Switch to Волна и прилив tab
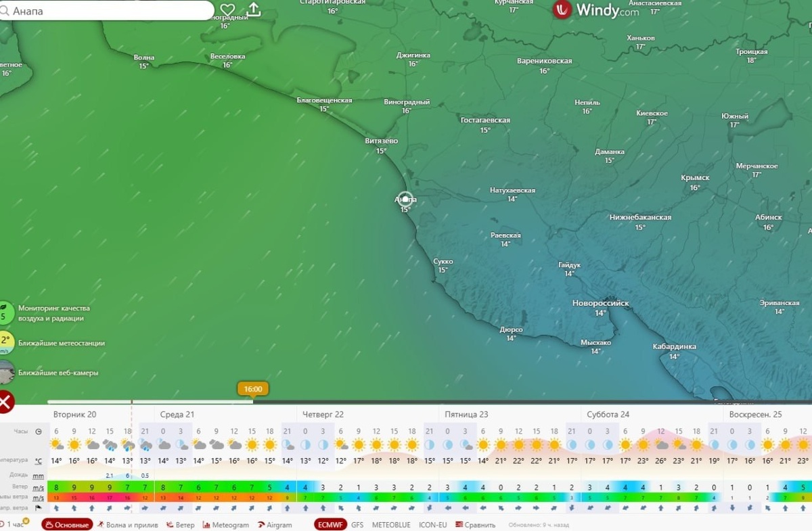This screenshot has width=812, height=531. [127, 524]
